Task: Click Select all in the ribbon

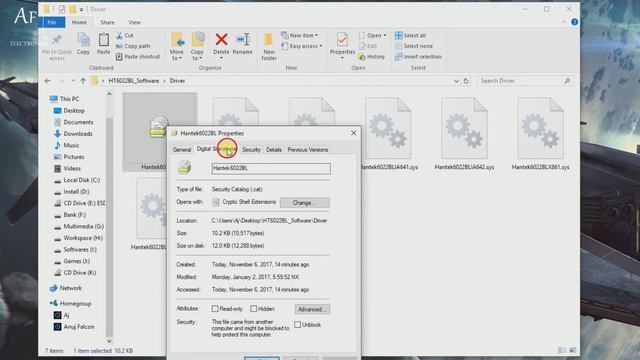Action: tap(411, 36)
